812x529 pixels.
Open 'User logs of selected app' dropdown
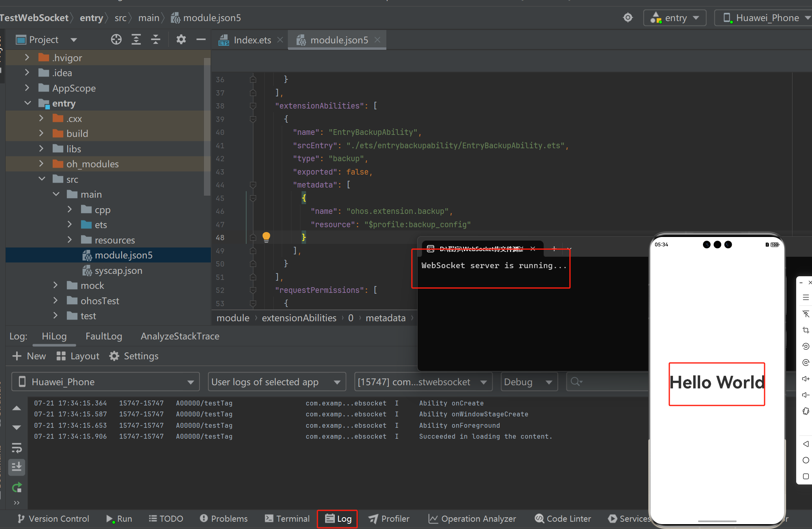click(x=277, y=382)
